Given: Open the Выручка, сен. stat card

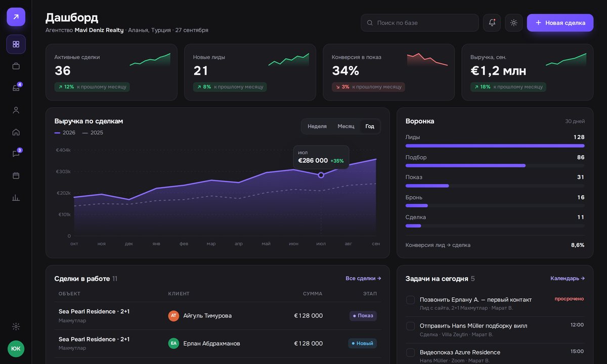Looking at the screenshot, I should point(527,72).
